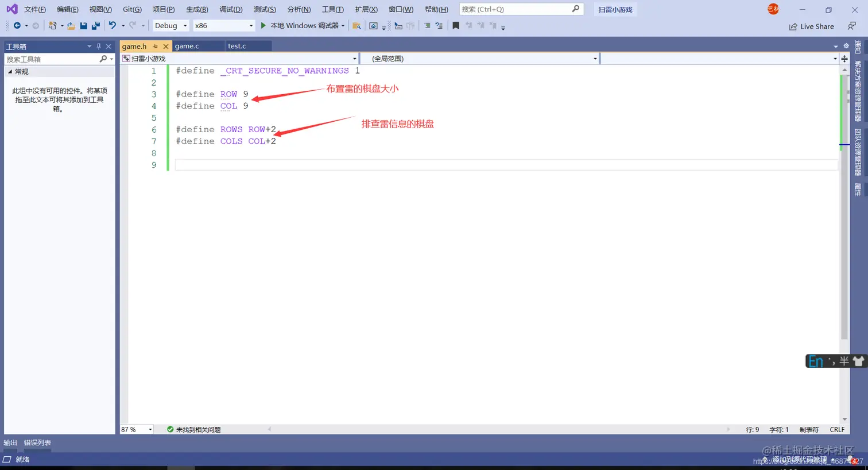The height and width of the screenshot is (470, 868).
Task: Toggle the IME half-width 半 mode
Action: (x=844, y=361)
